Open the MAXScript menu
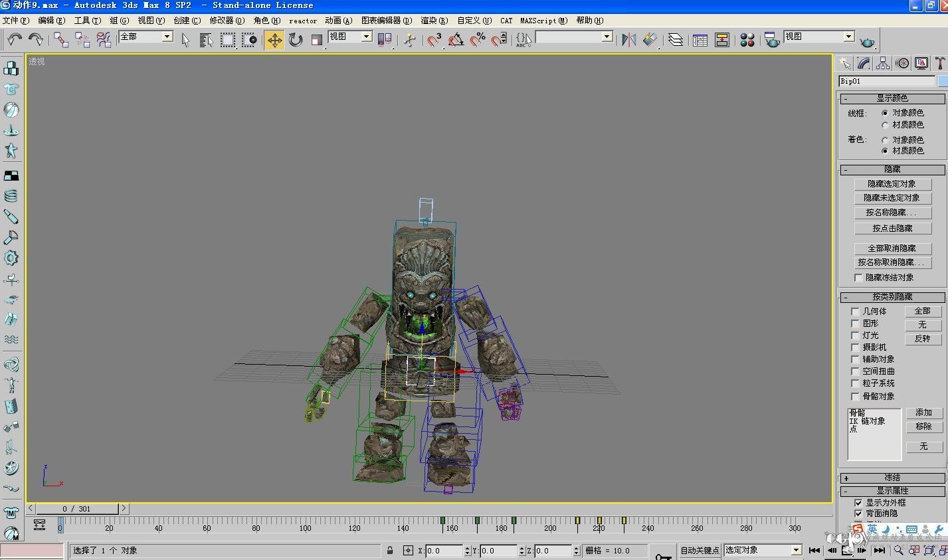The width and height of the screenshot is (948, 560). point(543,21)
